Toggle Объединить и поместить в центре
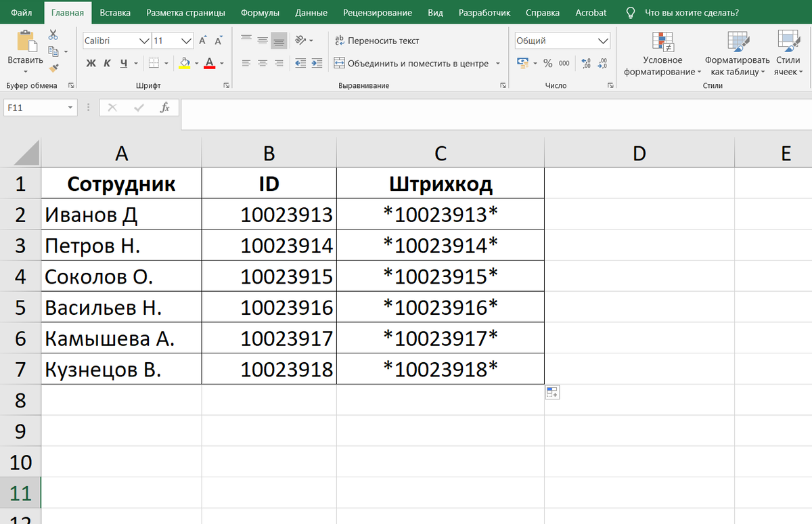Viewport: 812px width, 524px height. pos(411,64)
